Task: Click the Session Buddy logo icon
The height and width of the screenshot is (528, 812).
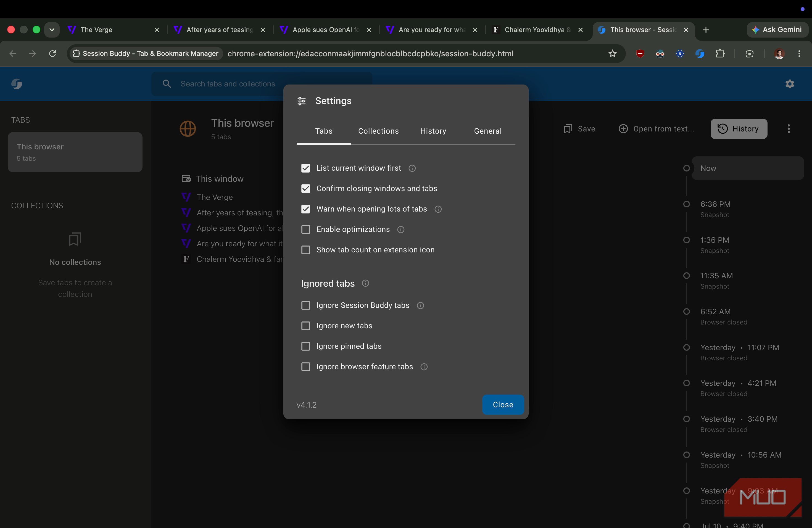Action: pyautogui.click(x=16, y=84)
